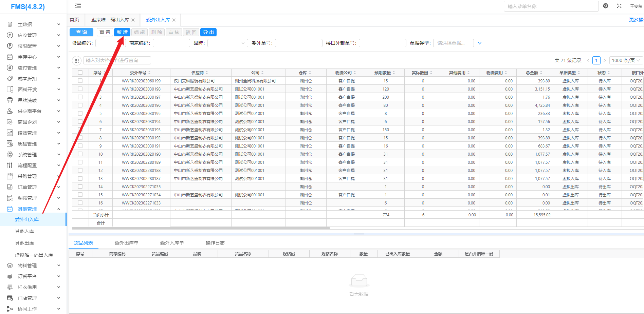
Task: Open the column settings grid icon
Action: [x=77, y=61]
